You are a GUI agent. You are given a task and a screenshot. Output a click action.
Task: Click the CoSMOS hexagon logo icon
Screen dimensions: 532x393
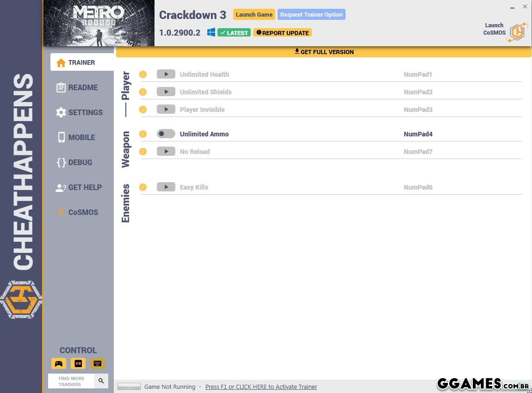(x=517, y=32)
